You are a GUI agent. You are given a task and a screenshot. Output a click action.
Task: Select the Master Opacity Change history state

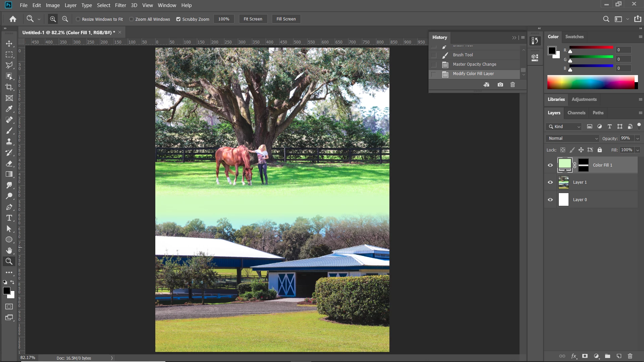pos(474,64)
